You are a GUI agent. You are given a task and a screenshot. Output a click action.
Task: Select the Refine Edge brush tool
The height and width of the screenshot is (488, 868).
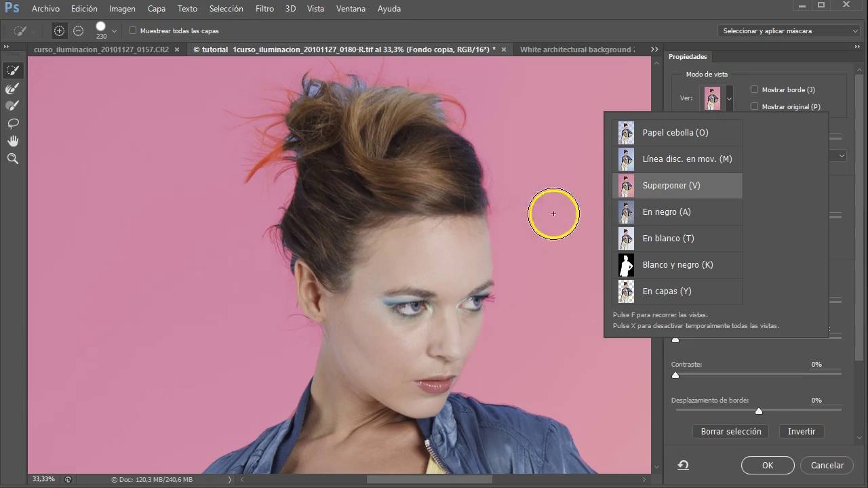click(12, 88)
